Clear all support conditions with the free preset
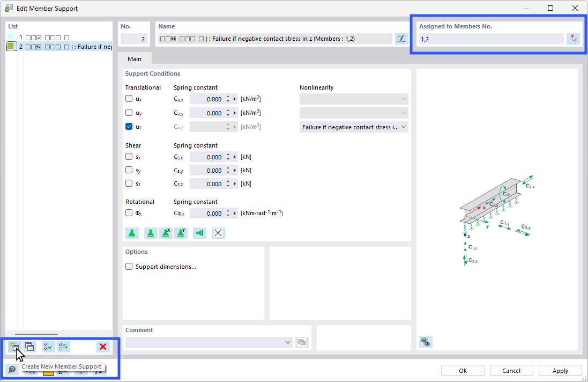The width and height of the screenshot is (588, 382). click(218, 232)
